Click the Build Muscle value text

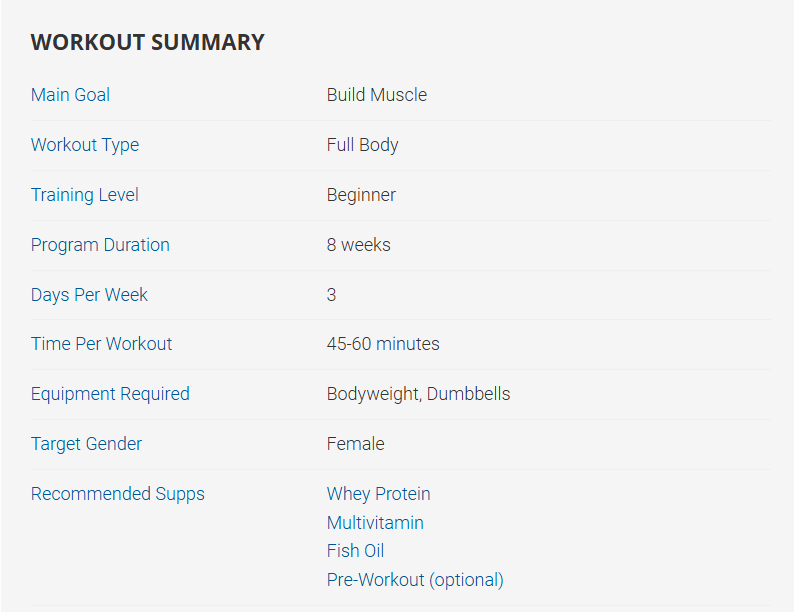click(x=376, y=95)
